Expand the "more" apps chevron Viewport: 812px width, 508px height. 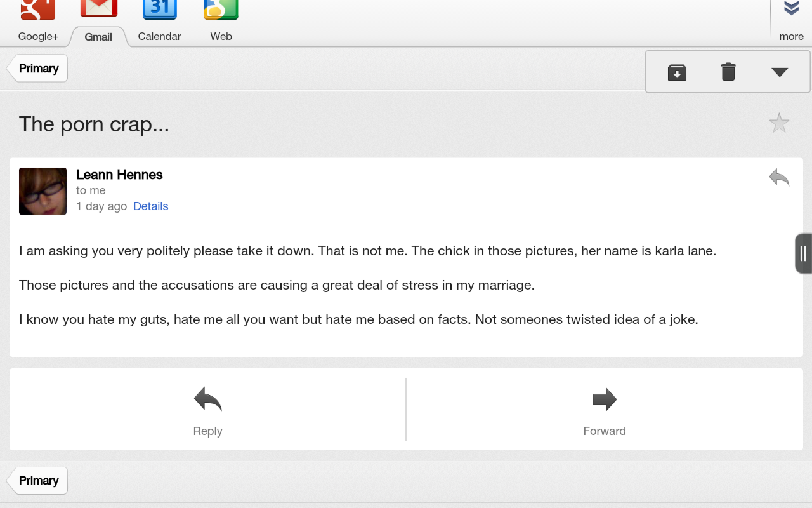[x=791, y=9]
